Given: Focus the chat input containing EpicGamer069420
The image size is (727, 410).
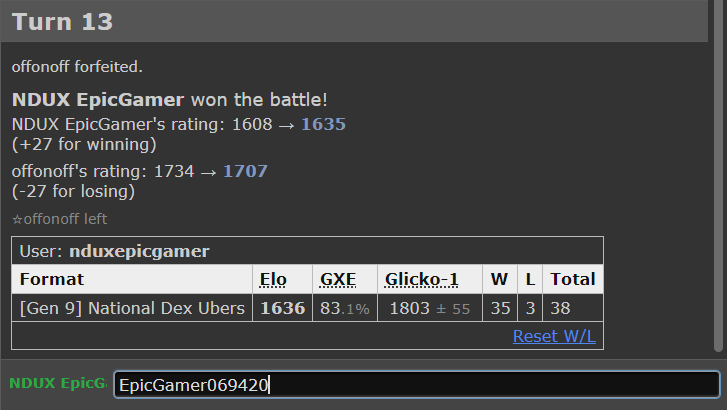Looking at the screenshot, I should click(x=417, y=384).
